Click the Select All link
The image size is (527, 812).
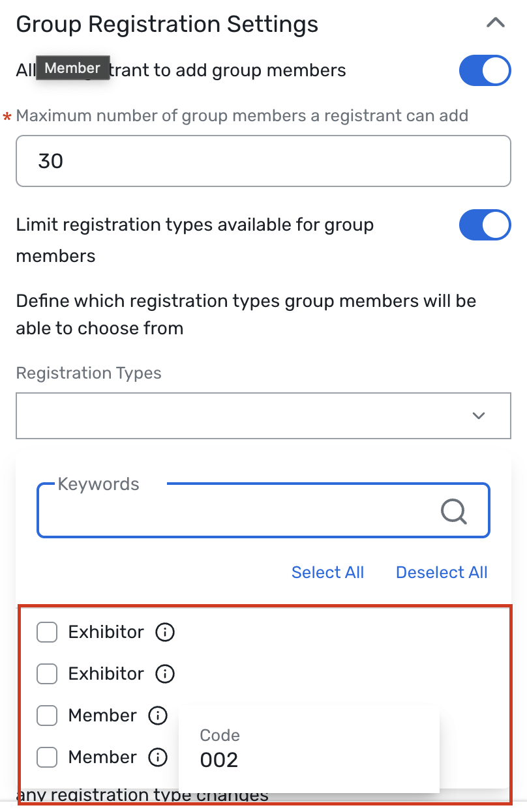pyautogui.click(x=327, y=572)
